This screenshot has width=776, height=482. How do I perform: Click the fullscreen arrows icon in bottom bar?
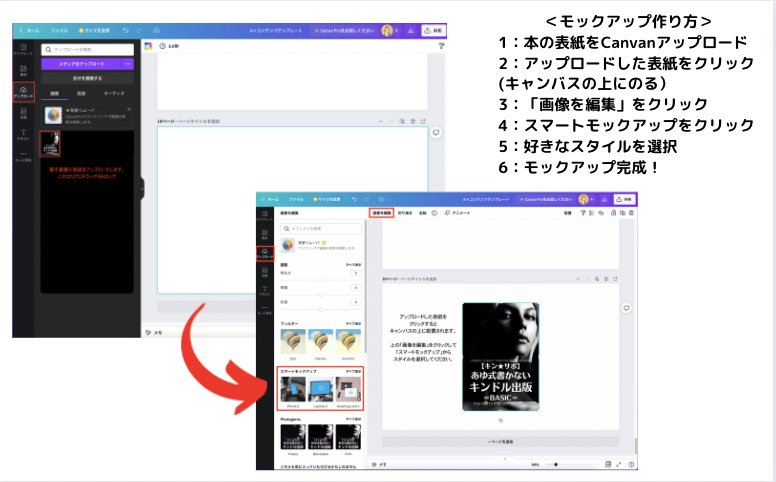[x=619, y=465]
